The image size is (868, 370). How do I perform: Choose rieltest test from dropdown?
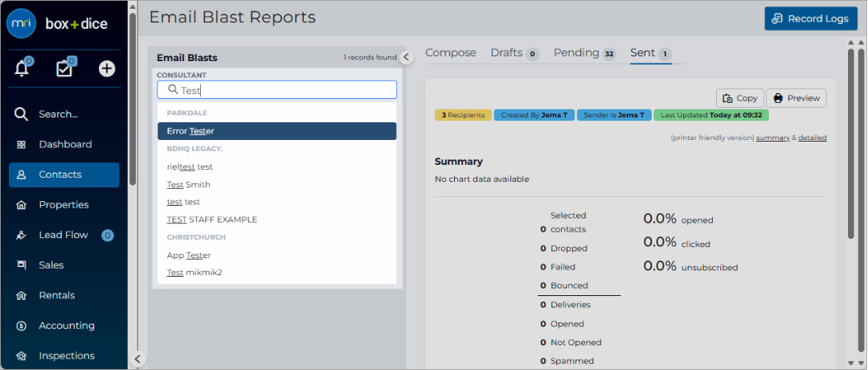(x=276, y=166)
